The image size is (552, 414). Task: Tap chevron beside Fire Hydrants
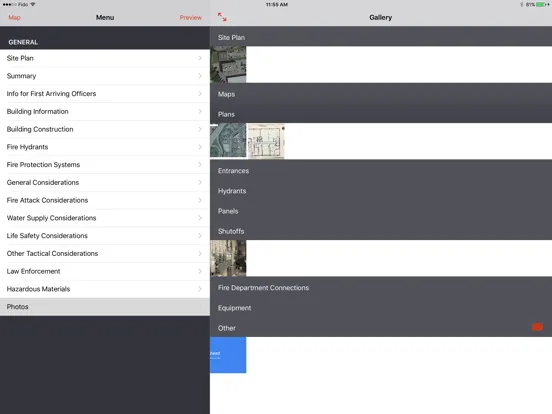pos(200,147)
